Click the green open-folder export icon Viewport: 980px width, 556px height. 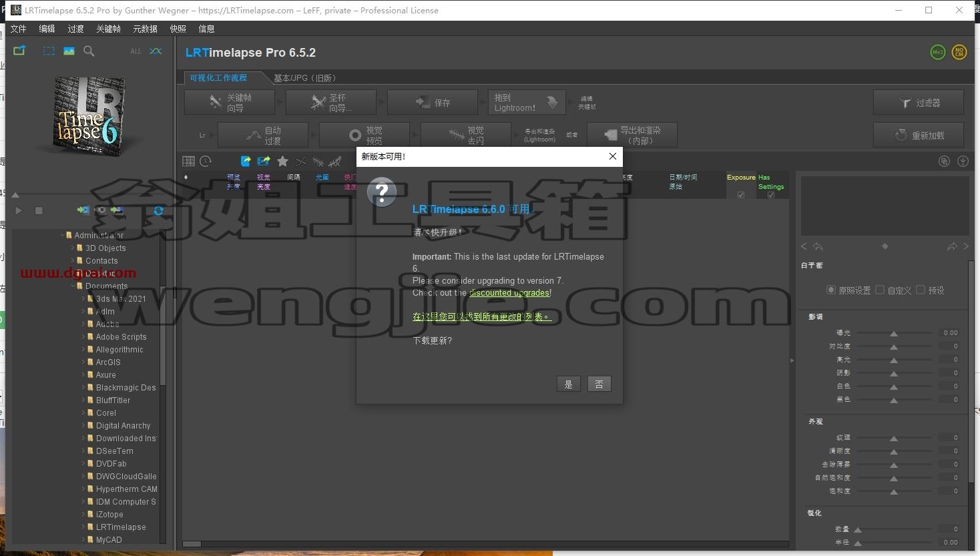pos(19,51)
